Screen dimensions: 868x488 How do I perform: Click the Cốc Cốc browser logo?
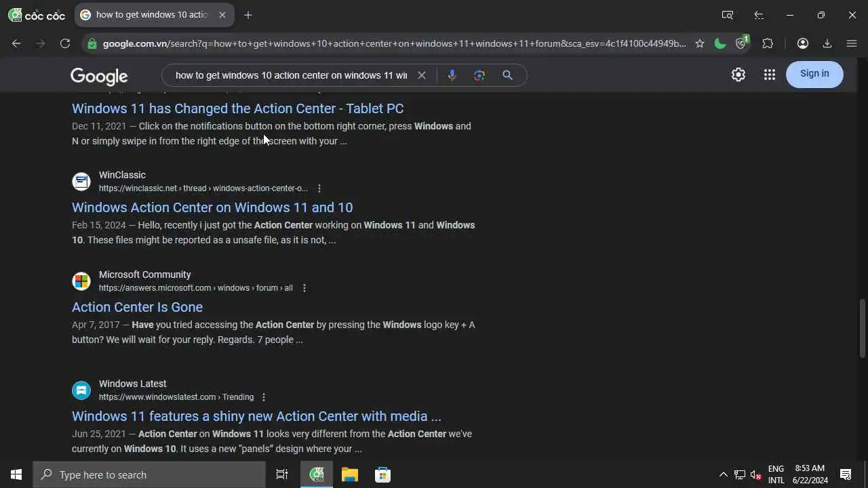point(37,15)
